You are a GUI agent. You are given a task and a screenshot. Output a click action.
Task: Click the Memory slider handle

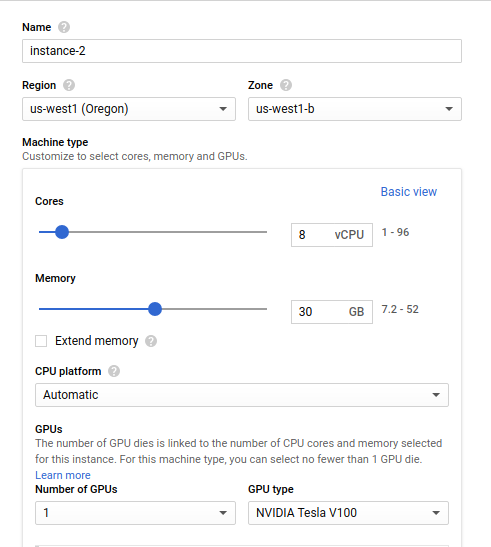pos(155,309)
